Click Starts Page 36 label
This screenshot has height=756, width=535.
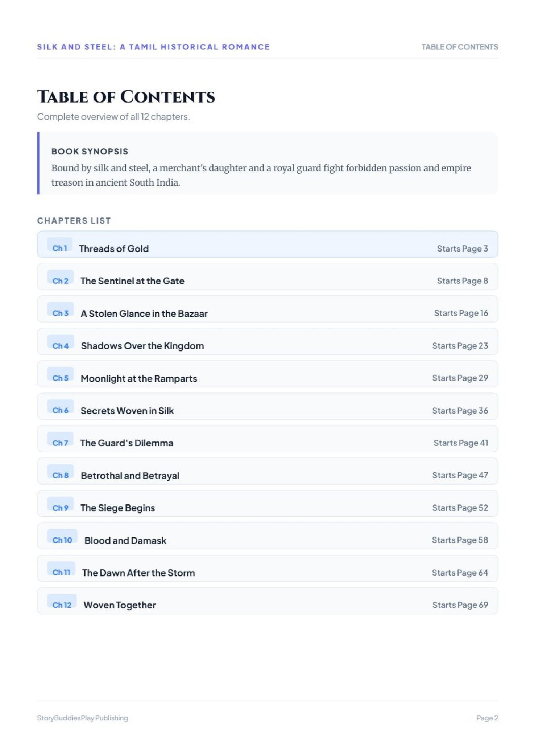pos(460,411)
